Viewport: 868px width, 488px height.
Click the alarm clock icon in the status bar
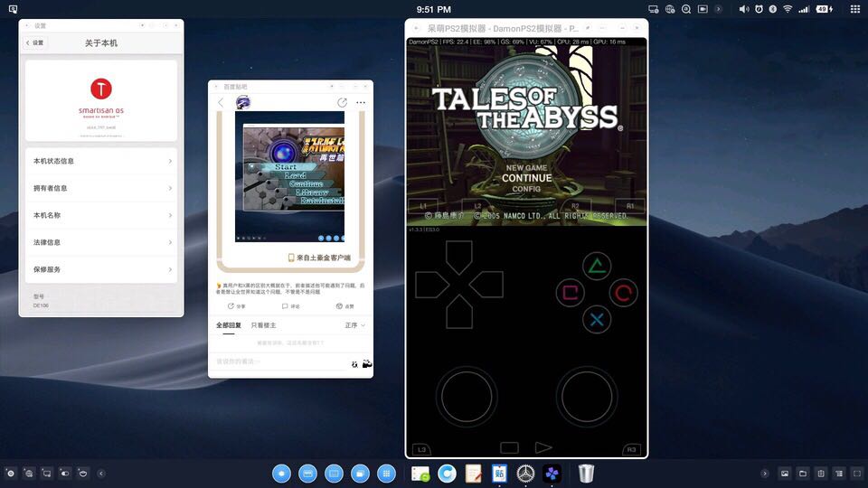coord(759,9)
